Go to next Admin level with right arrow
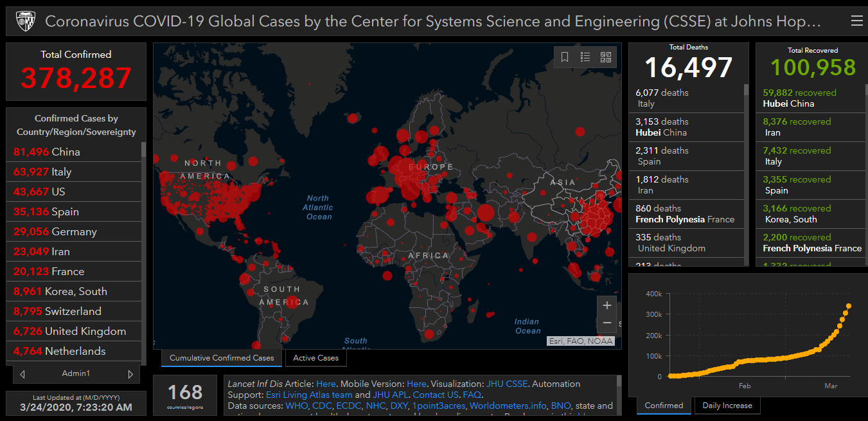This screenshot has height=421, width=868. 130,374
